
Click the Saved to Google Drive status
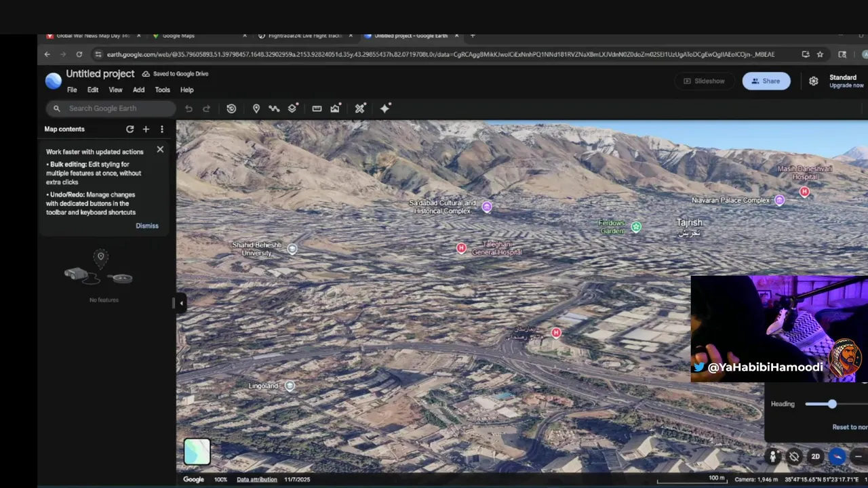click(176, 74)
